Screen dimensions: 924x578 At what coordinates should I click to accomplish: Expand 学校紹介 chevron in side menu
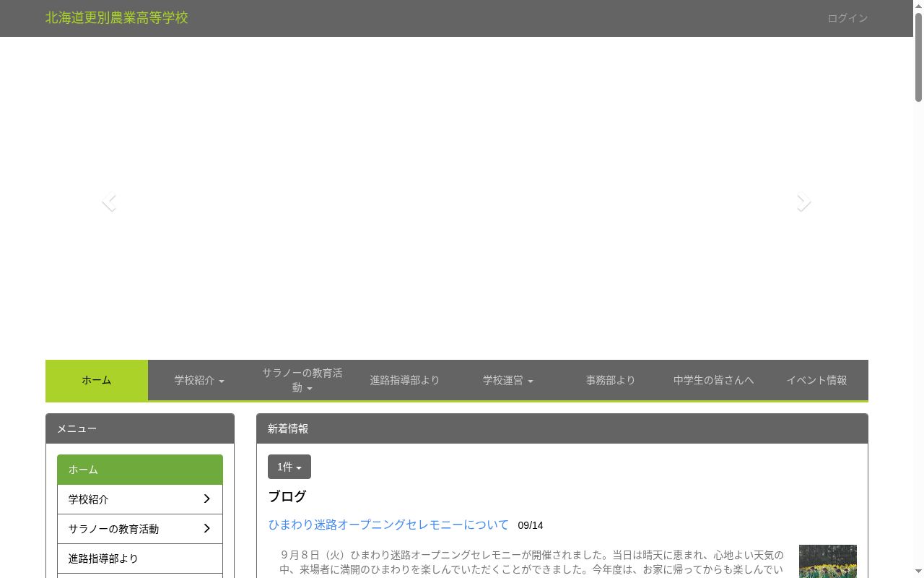(206, 499)
